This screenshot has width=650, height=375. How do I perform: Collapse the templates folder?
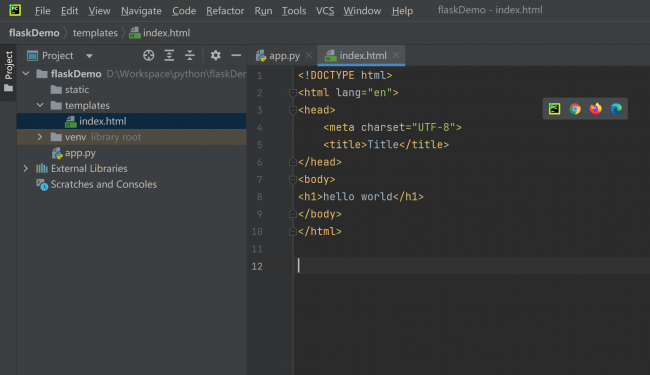tap(40, 105)
